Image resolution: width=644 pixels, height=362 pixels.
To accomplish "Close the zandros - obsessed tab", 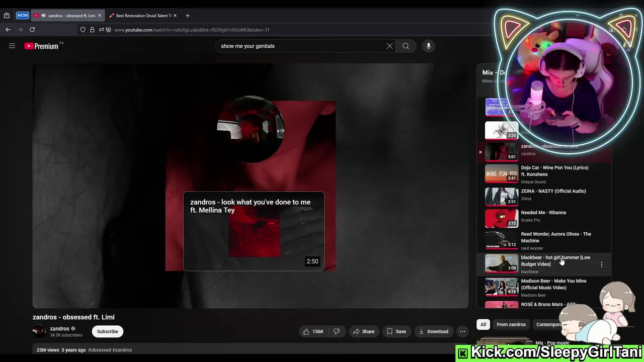I will tap(99, 16).
